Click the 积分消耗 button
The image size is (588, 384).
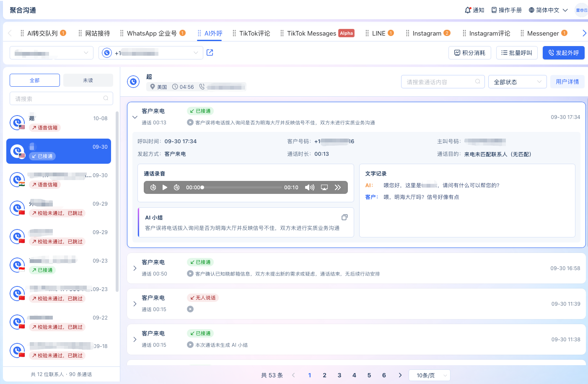470,53
